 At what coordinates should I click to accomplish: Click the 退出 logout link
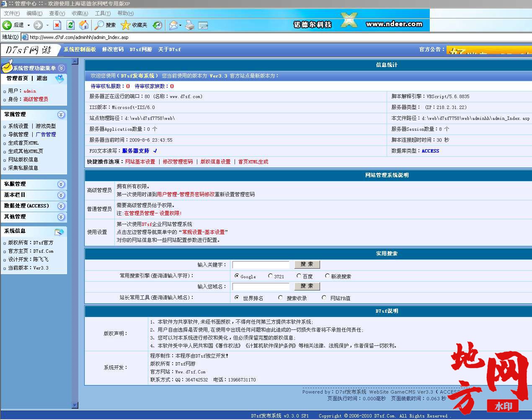point(42,78)
